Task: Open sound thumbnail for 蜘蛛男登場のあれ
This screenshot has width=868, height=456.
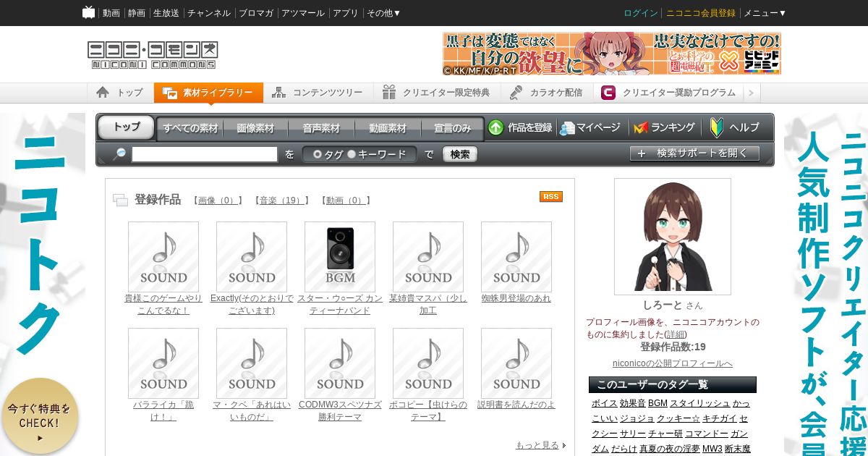Action: [x=516, y=257]
